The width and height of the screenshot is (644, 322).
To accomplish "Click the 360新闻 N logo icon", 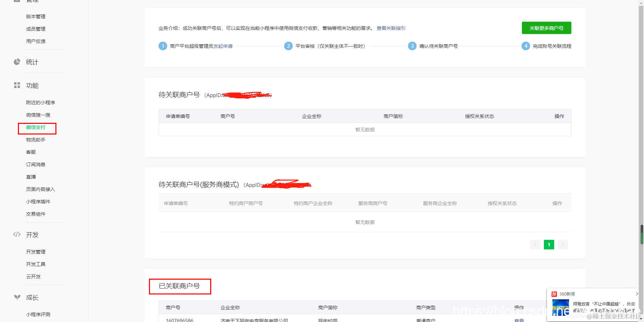I will tap(555, 294).
